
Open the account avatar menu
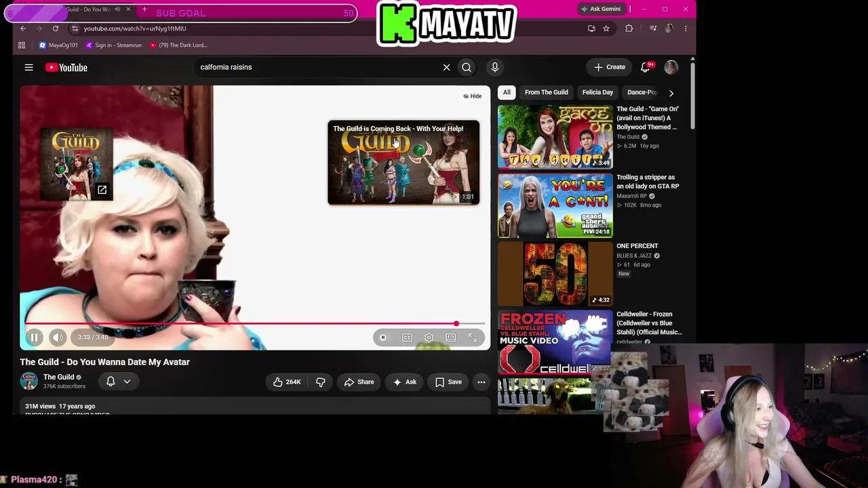(x=671, y=67)
